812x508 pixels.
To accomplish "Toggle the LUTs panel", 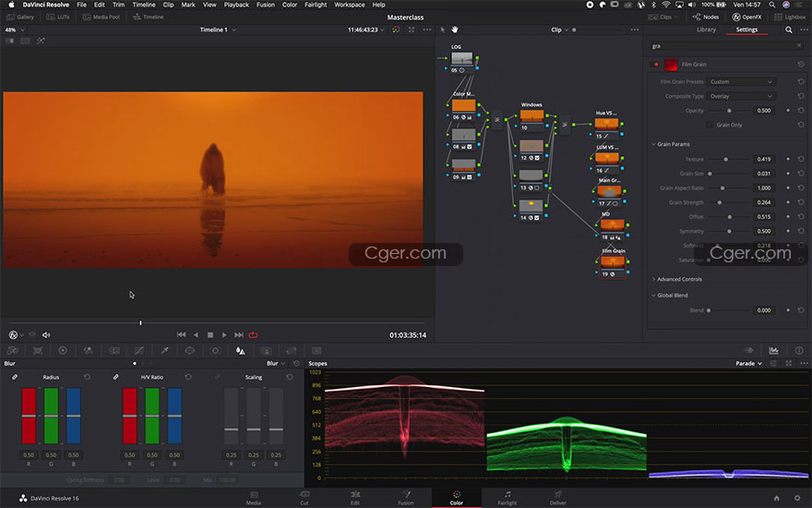I will 58,18.
